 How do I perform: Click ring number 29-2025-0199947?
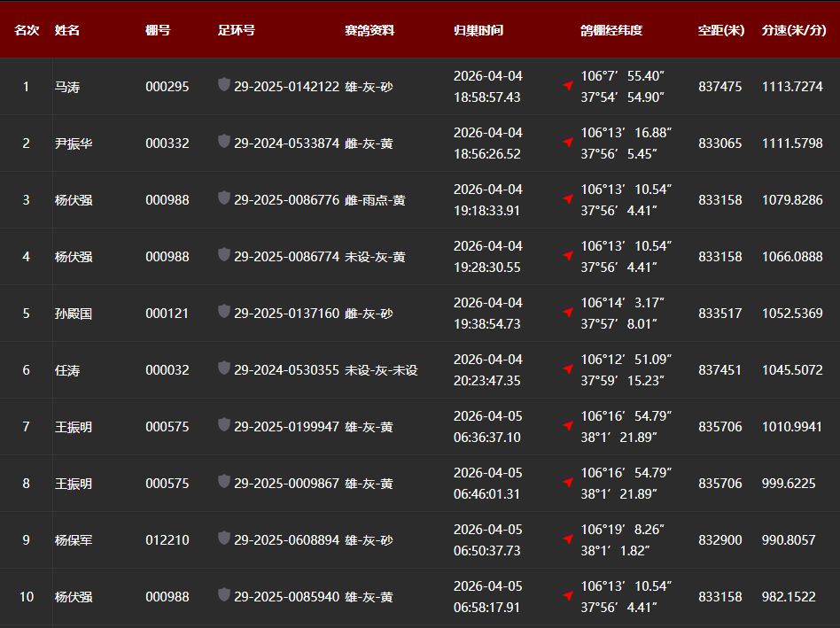click(x=286, y=427)
